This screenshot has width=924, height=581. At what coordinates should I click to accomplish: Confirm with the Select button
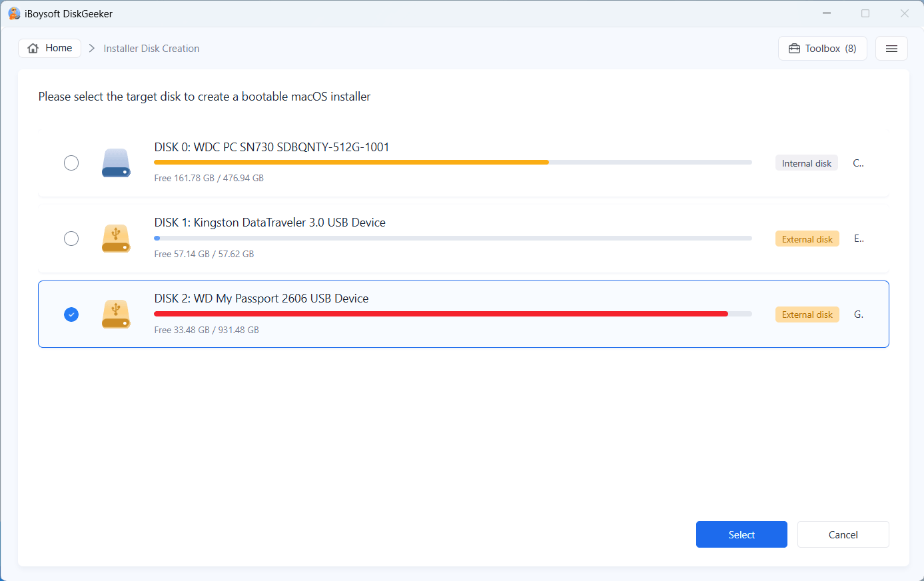tap(741, 534)
